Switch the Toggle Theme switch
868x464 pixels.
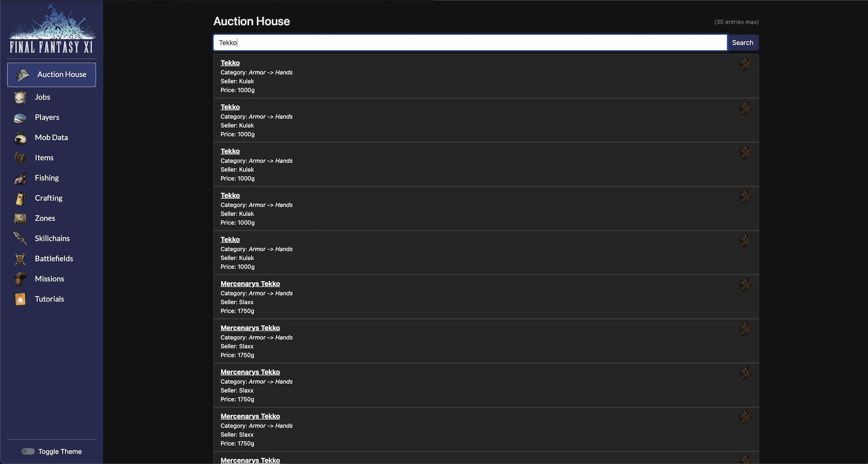(x=28, y=451)
